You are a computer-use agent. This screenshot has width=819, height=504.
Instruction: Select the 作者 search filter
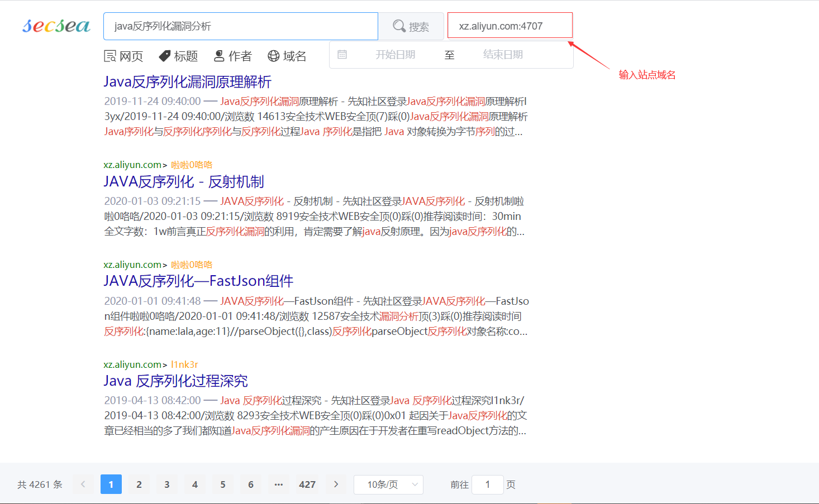pos(233,56)
